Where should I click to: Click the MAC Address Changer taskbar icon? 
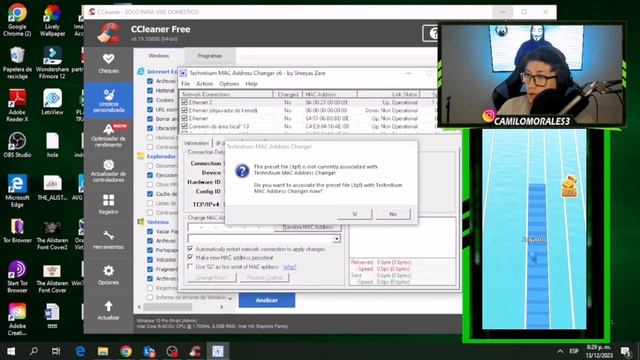218,351
